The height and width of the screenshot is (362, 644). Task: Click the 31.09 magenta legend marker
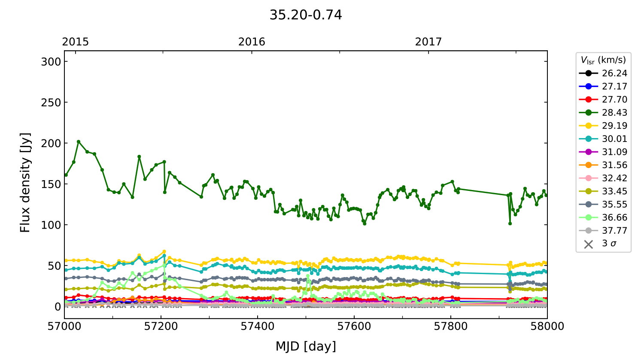pyautogui.click(x=588, y=152)
